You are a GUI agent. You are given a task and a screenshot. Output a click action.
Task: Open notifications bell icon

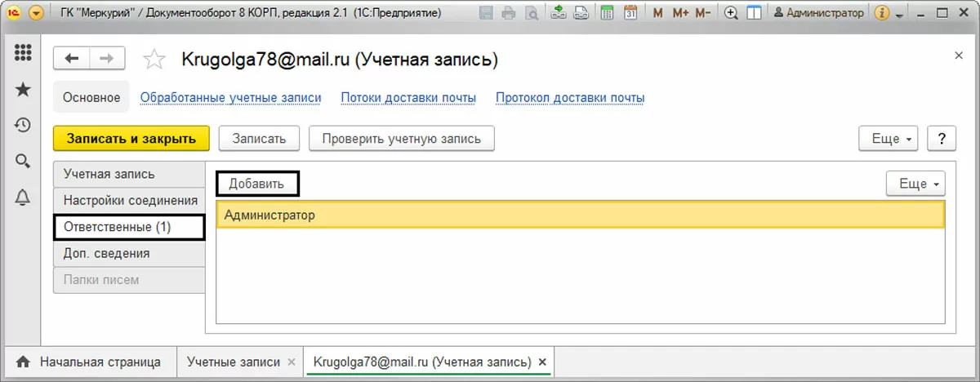click(23, 197)
